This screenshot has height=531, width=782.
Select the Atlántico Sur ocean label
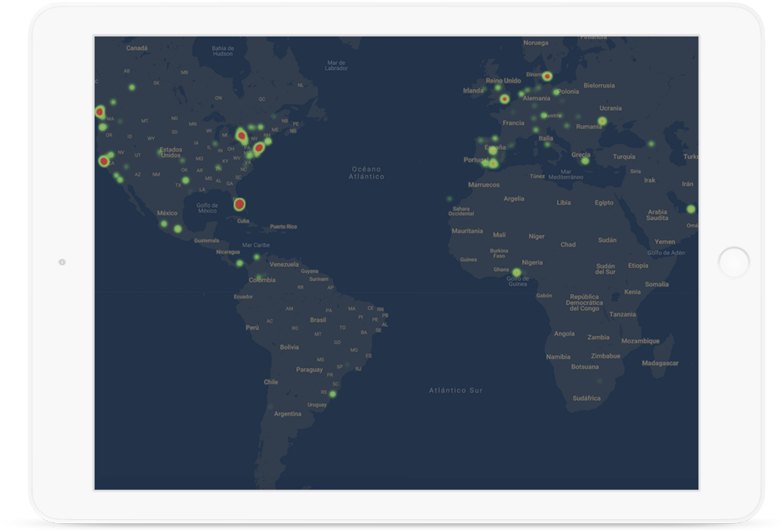(455, 389)
